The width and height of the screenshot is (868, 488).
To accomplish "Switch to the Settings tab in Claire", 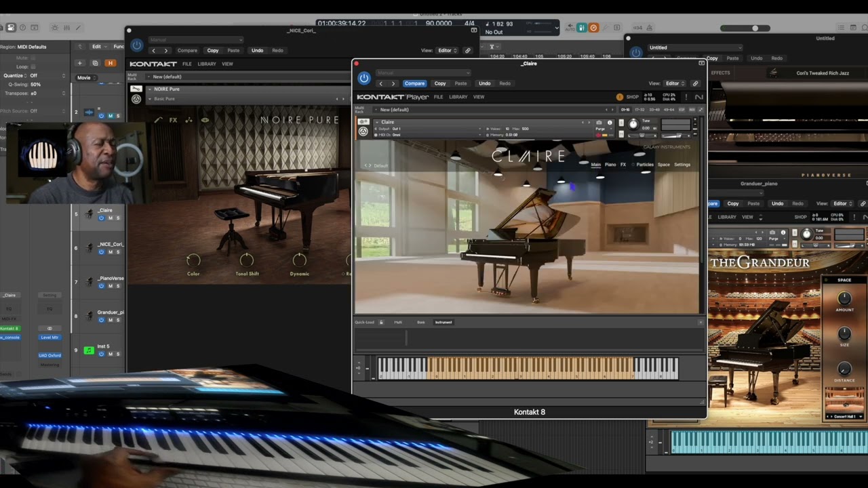I will pyautogui.click(x=682, y=165).
